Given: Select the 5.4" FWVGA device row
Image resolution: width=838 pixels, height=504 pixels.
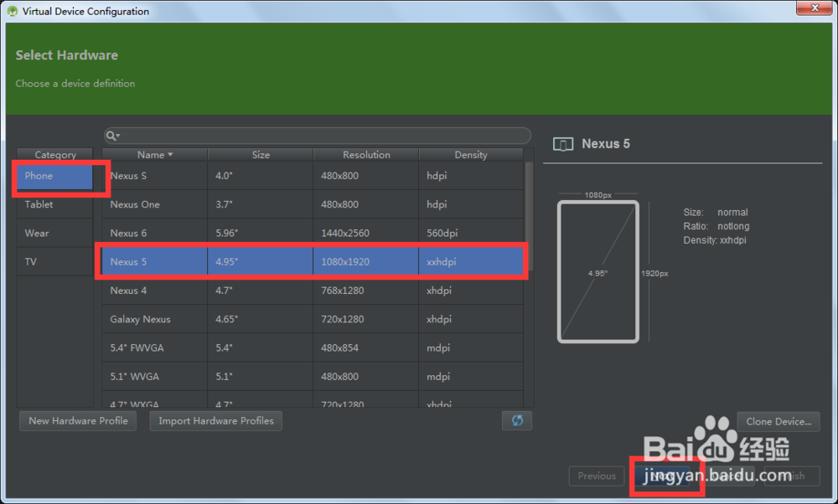Looking at the screenshot, I should [313, 348].
